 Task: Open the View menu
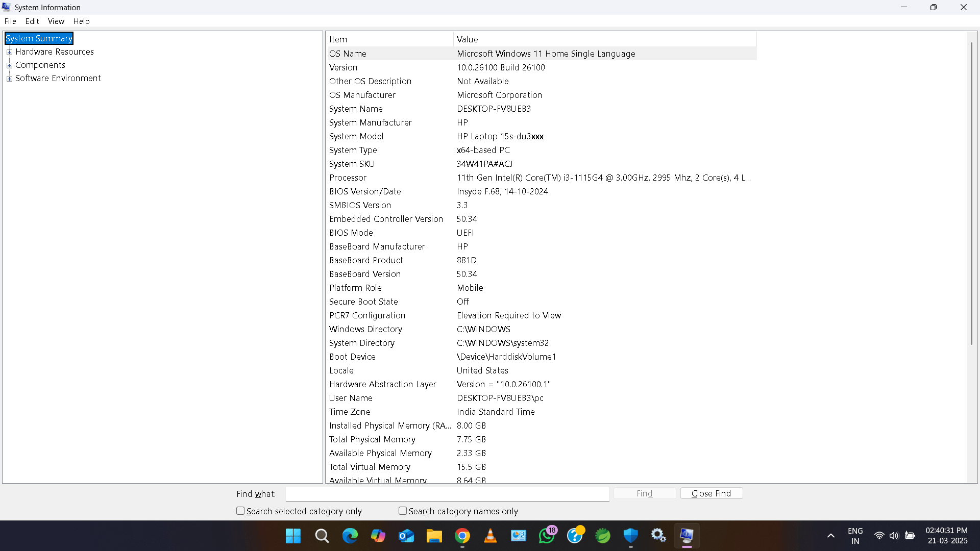tap(56, 21)
